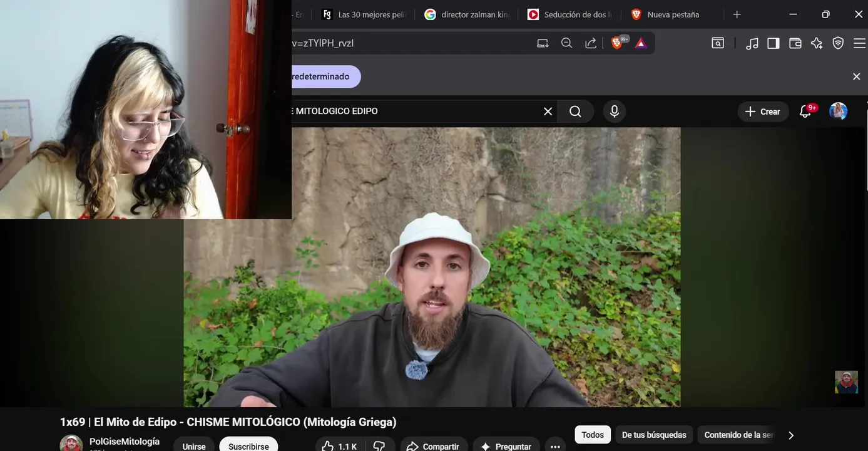The image size is (868, 451).
Task: Click the share page icon in address bar
Action: pos(591,43)
